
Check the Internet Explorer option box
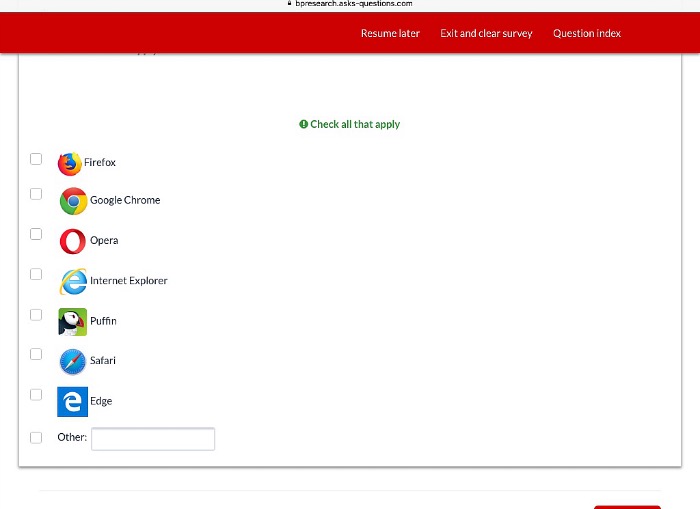click(36, 274)
